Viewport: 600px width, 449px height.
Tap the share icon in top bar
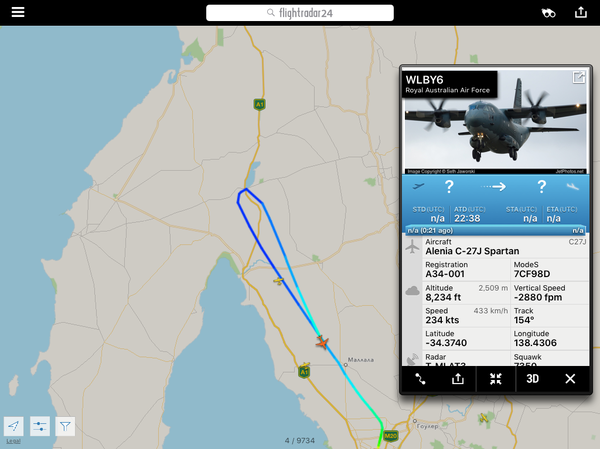click(580, 12)
